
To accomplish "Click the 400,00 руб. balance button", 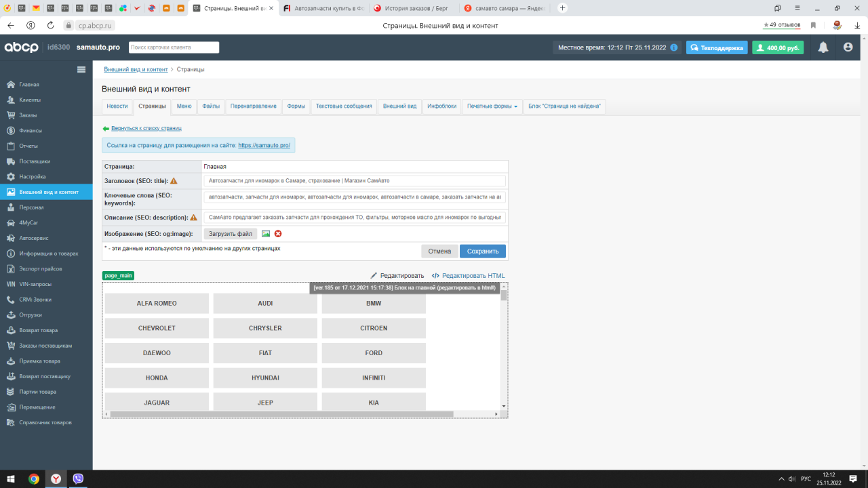I will click(x=778, y=48).
